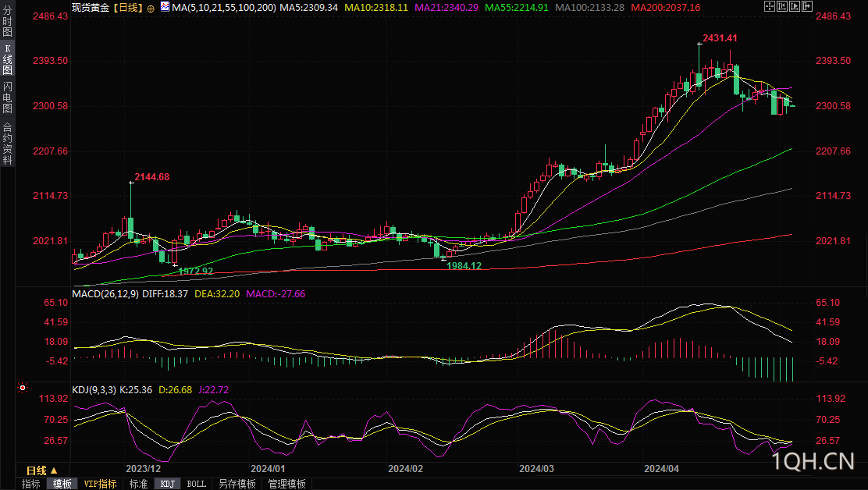Select the 模板 bottom tab
This screenshot has width=868, height=490.
(x=62, y=484)
